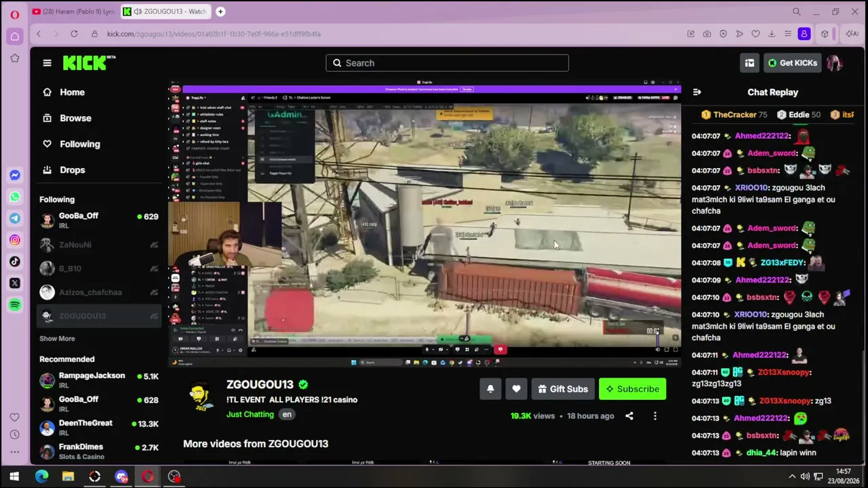
Task: Open Azizos_chafchaa channel in Following list
Action: [99, 292]
